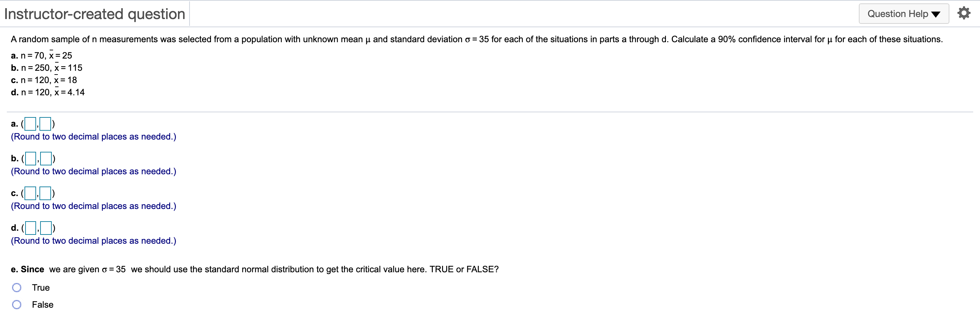Click the TRUE or FALSE prompt text
Image resolution: width=980 pixels, height=324 pixels.
coord(463,269)
